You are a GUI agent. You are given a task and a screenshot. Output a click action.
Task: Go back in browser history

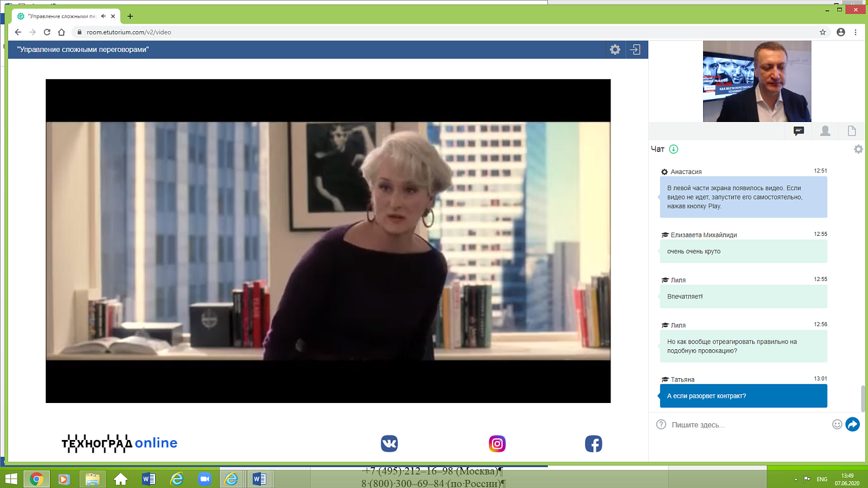[x=18, y=32]
